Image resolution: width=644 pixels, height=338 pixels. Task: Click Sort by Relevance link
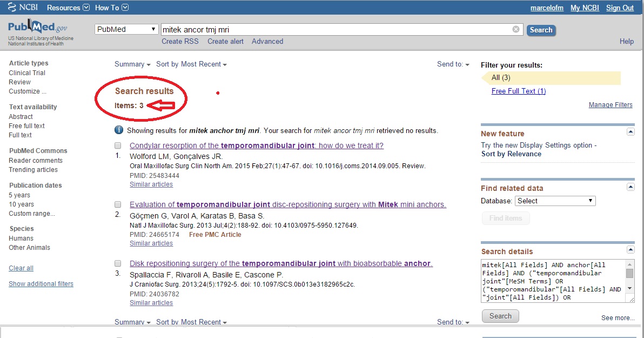click(511, 154)
